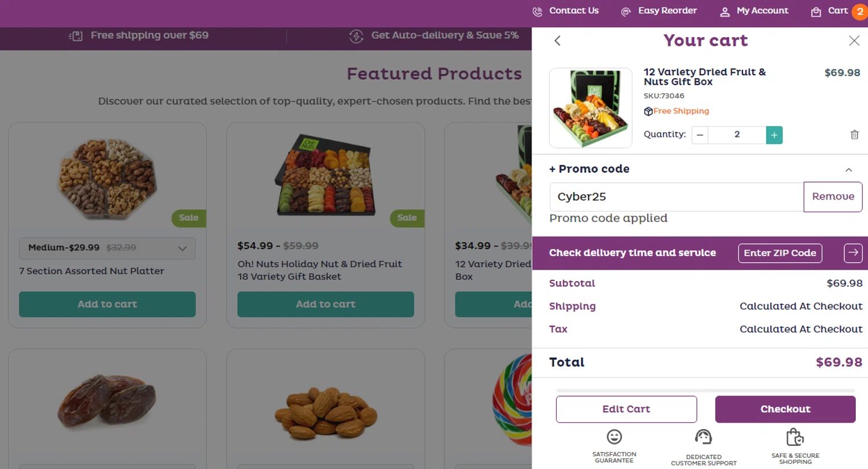The image size is (868, 469).
Task: Collapse the Promo code section
Action: 848,170
